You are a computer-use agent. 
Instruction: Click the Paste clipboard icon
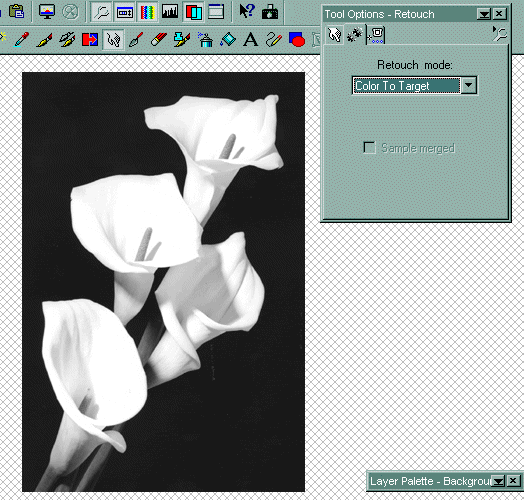point(16,11)
